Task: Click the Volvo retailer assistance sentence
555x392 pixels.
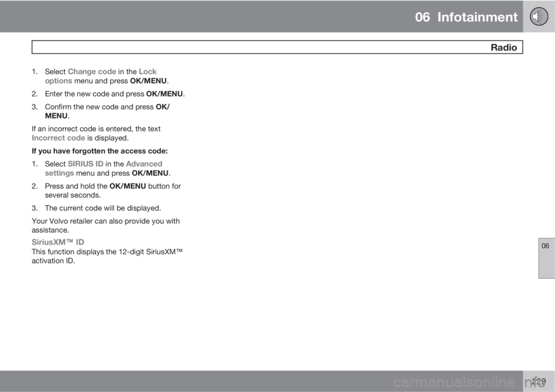Action: tap(106, 225)
